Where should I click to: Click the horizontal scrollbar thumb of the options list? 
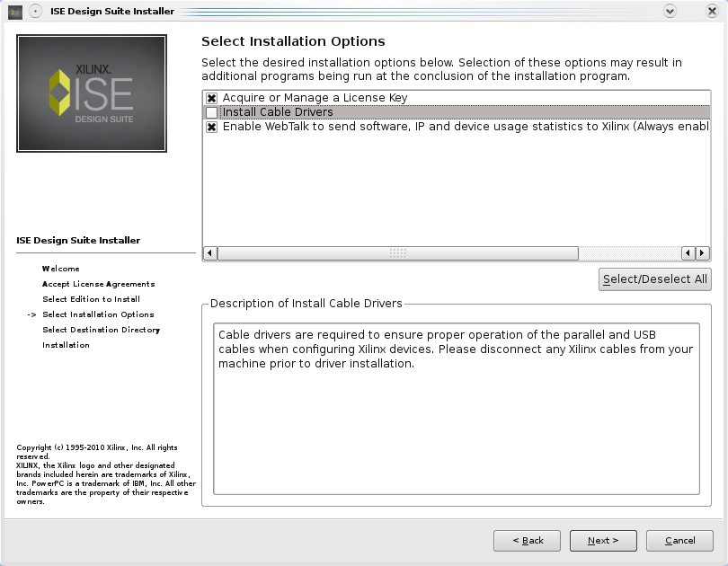[x=398, y=253]
